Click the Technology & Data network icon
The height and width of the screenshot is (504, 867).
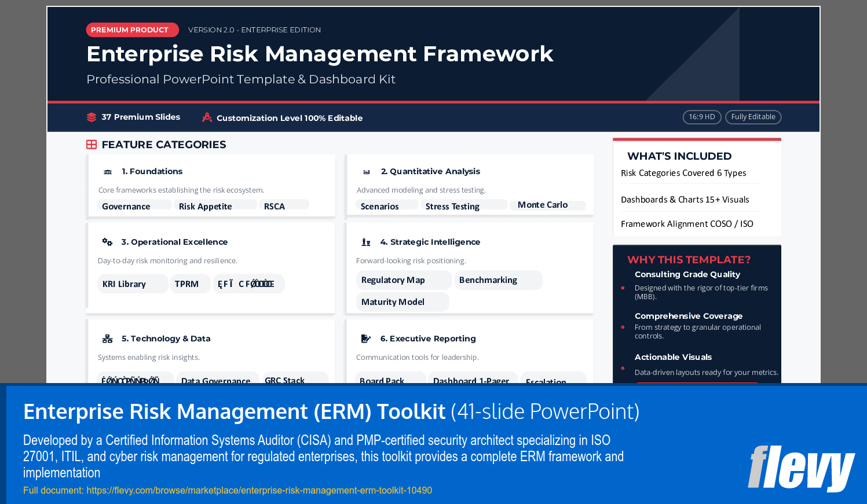point(107,338)
